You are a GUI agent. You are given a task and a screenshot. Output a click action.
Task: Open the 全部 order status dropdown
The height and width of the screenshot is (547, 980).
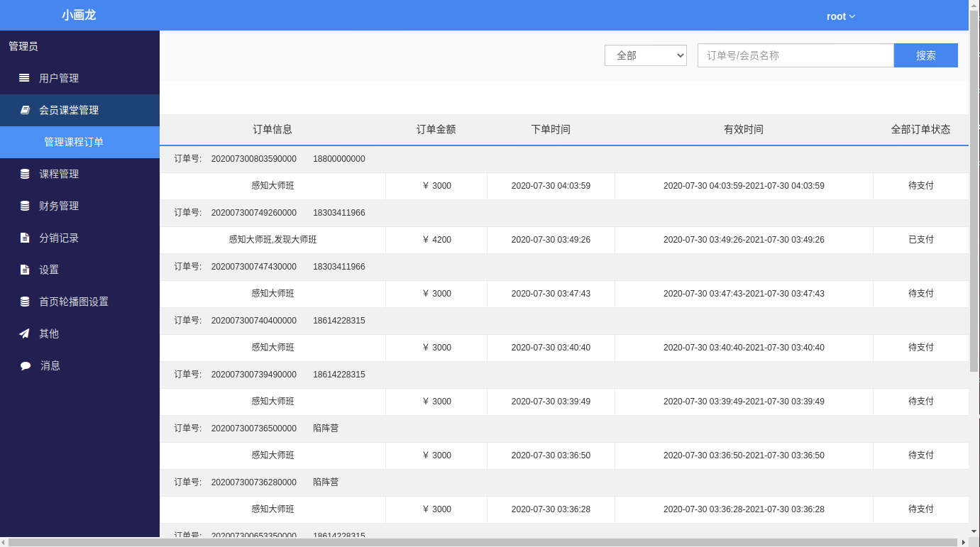click(646, 55)
